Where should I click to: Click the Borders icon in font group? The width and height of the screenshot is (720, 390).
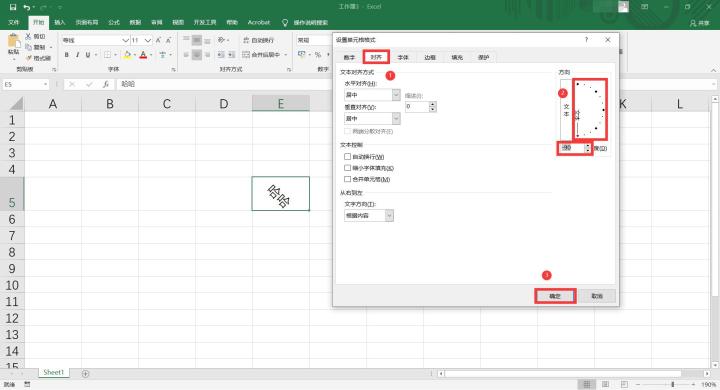pyautogui.click(x=107, y=55)
